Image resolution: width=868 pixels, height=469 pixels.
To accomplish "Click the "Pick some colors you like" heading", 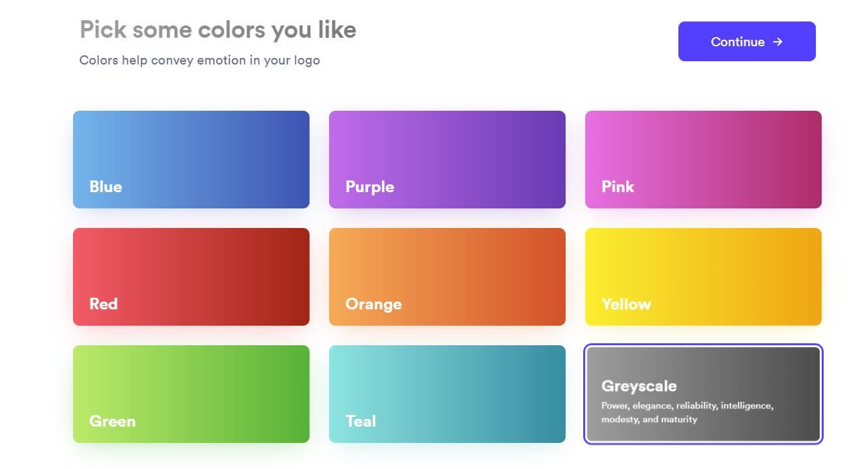I will point(218,30).
